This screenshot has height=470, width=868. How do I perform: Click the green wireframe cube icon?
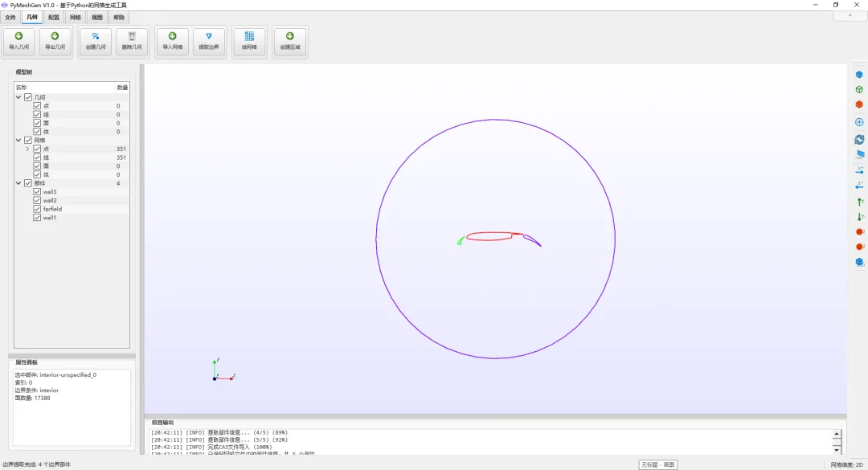(x=859, y=90)
